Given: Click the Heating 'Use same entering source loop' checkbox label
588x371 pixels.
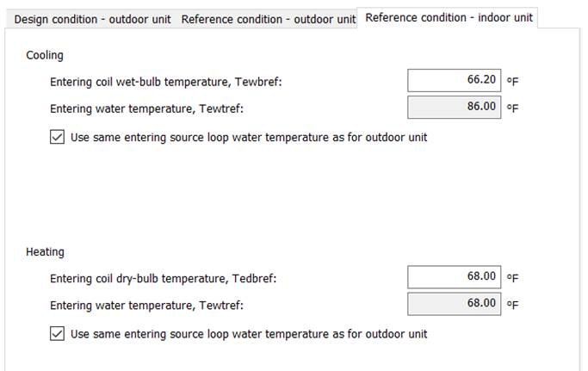Looking at the screenshot, I should pyautogui.click(x=248, y=333).
